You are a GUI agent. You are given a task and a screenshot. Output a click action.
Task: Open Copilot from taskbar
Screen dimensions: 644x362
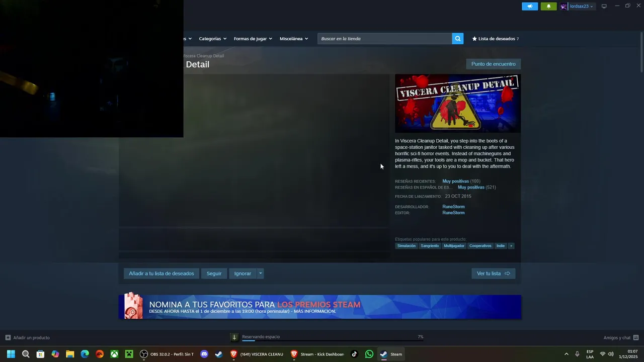(x=55, y=354)
